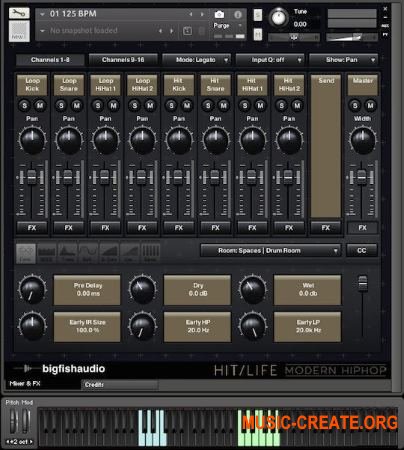Click the Loop Snare channel label
The width and height of the screenshot is (404, 450).
[69, 85]
